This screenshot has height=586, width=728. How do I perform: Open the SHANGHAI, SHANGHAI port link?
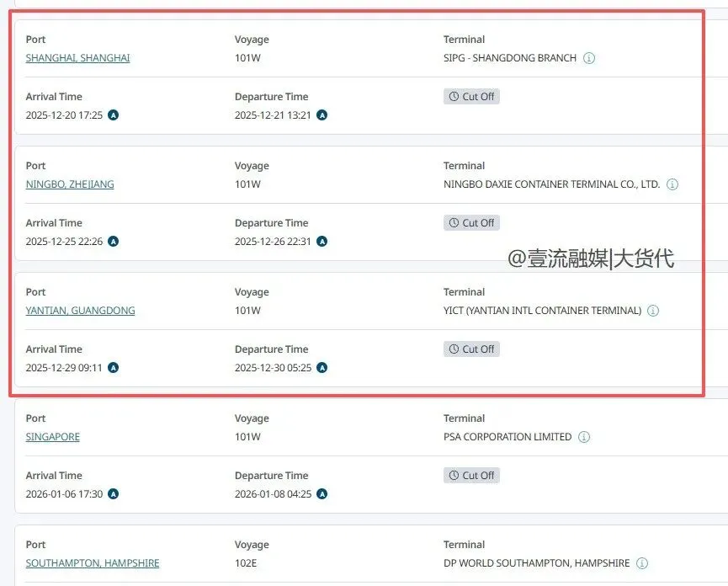tap(77, 58)
